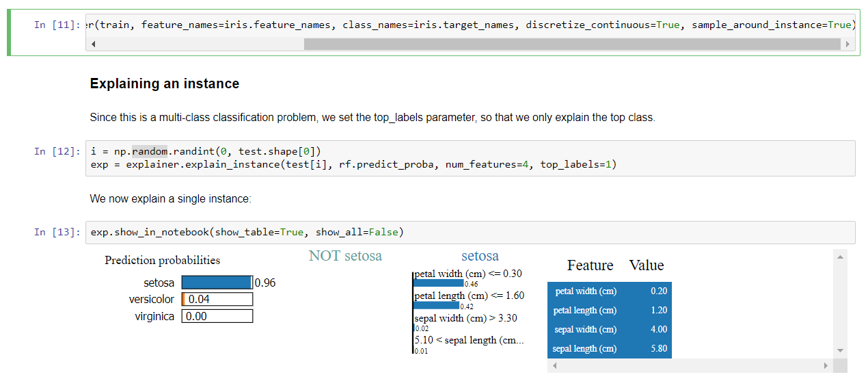Image resolution: width=868 pixels, height=379 pixels.
Task: Click the petal length <= 1.60 bar
Action: pyautogui.click(x=437, y=306)
